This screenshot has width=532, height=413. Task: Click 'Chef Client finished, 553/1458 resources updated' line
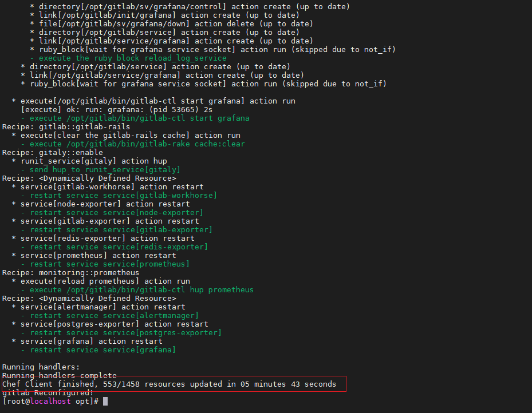pyautogui.click(x=169, y=384)
